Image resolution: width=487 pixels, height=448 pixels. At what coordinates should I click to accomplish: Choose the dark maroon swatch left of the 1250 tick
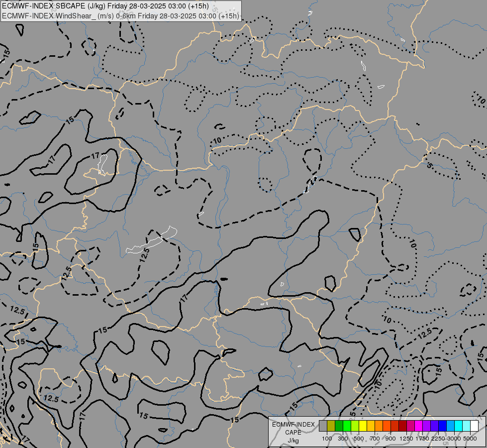(x=403, y=426)
